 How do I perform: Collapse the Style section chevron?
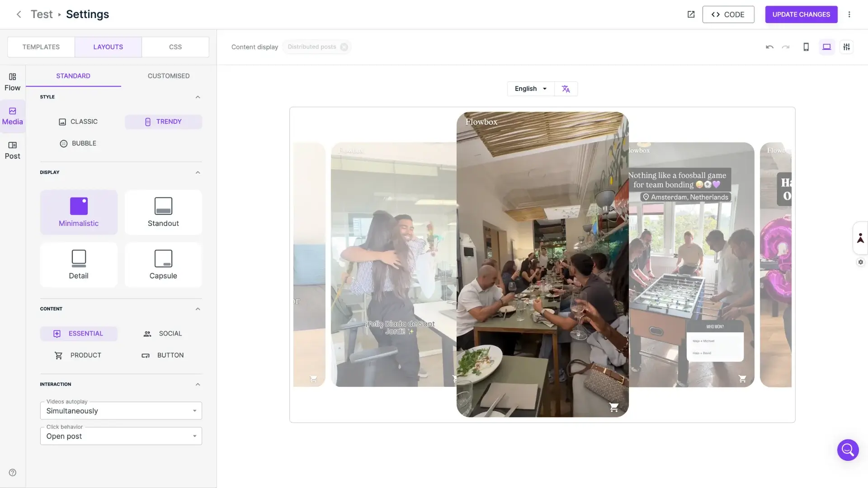[198, 97]
